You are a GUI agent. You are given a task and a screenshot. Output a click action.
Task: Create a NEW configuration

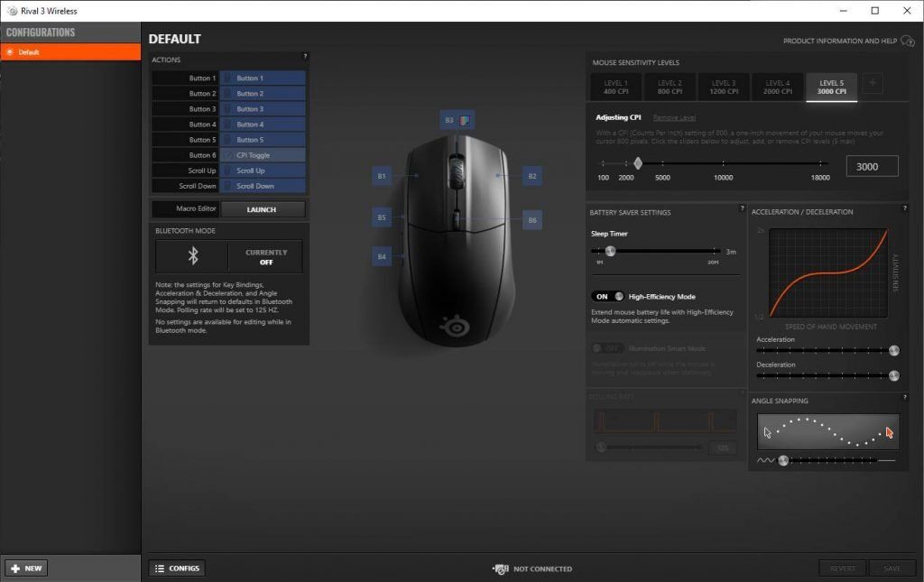point(26,568)
